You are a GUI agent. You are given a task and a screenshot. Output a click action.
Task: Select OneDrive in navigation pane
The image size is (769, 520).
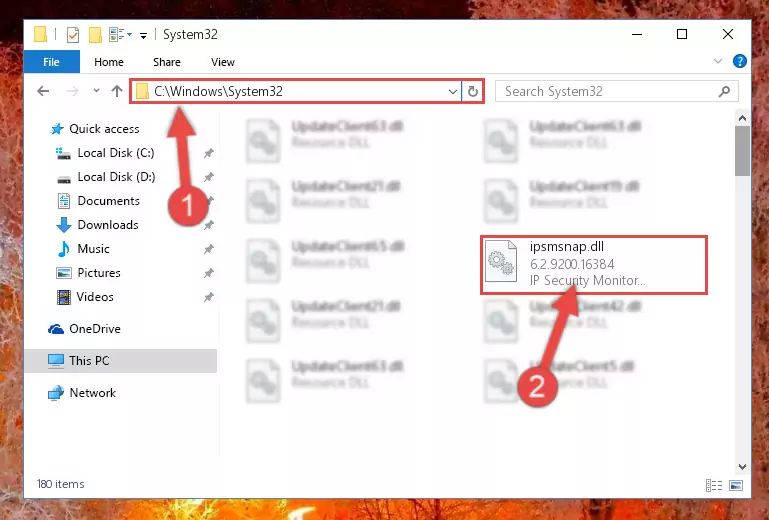[95, 329]
